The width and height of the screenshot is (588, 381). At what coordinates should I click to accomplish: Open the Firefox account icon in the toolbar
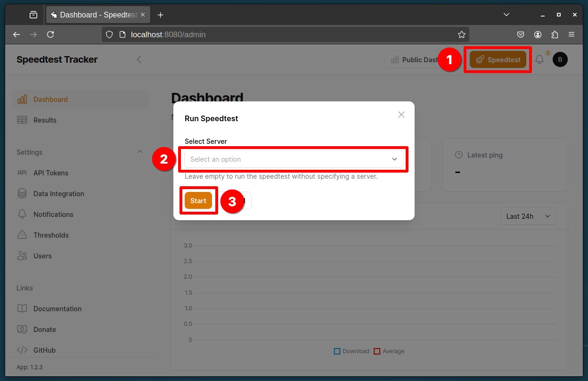point(538,34)
